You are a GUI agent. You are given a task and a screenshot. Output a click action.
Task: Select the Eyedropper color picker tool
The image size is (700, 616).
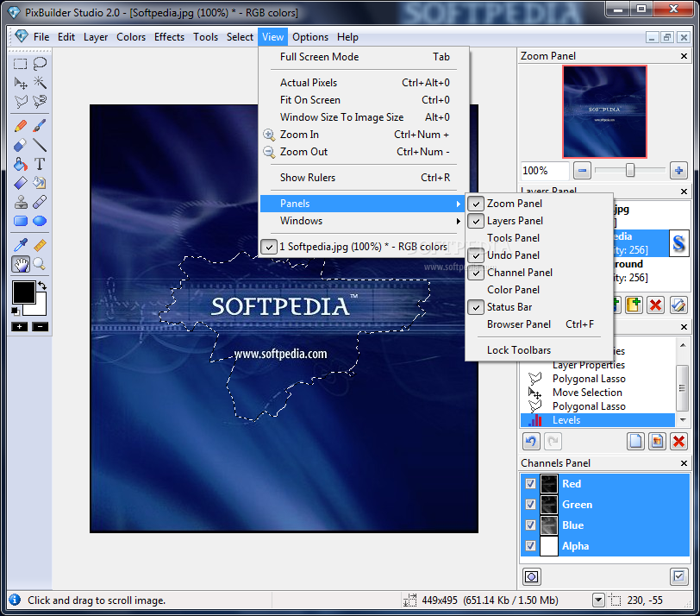[x=20, y=245]
